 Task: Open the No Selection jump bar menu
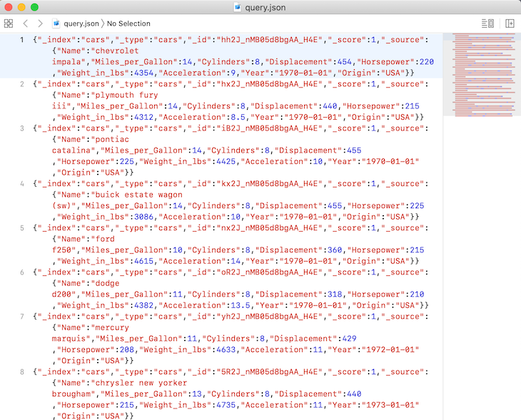128,24
